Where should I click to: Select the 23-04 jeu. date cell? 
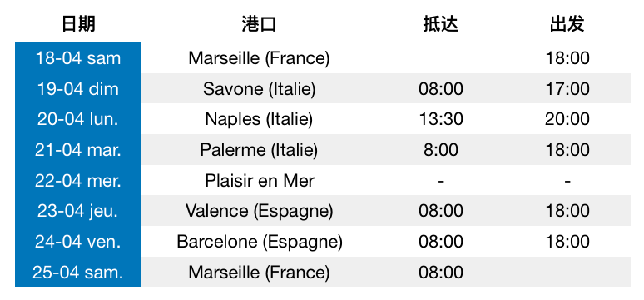pos(78,211)
